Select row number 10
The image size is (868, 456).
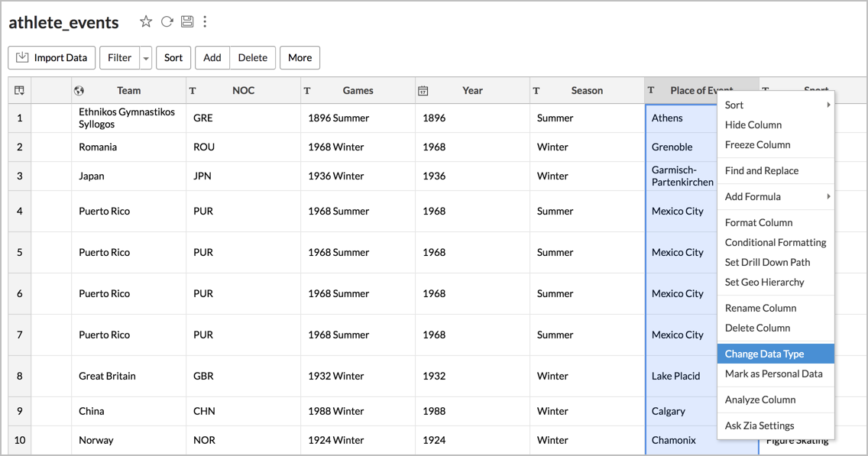click(x=19, y=441)
